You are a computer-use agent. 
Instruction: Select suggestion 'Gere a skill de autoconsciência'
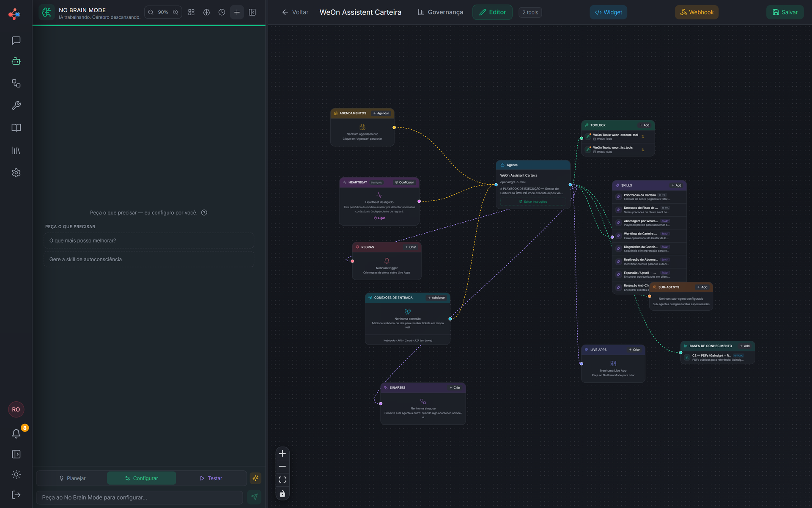tap(149, 260)
